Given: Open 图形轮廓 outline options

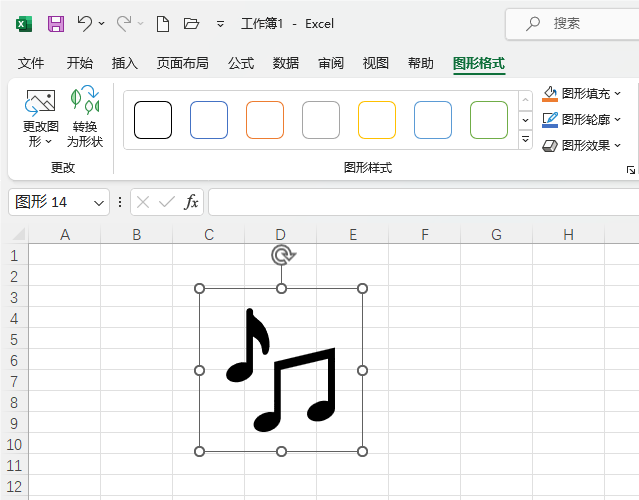Looking at the screenshot, I should pyautogui.click(x=581, y=119).
